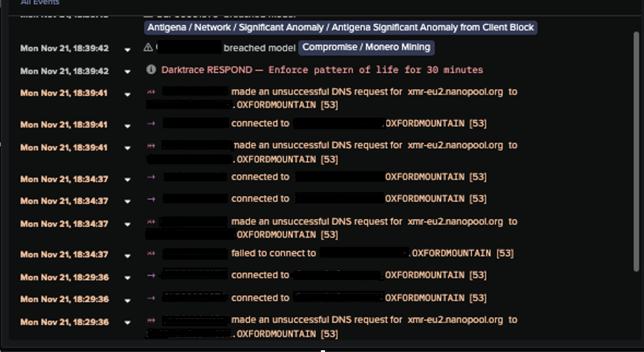Viewport: 644px width, 352px height.
Task: Click timestamp of the failed to connect row
Action: (x=64, y=255)
